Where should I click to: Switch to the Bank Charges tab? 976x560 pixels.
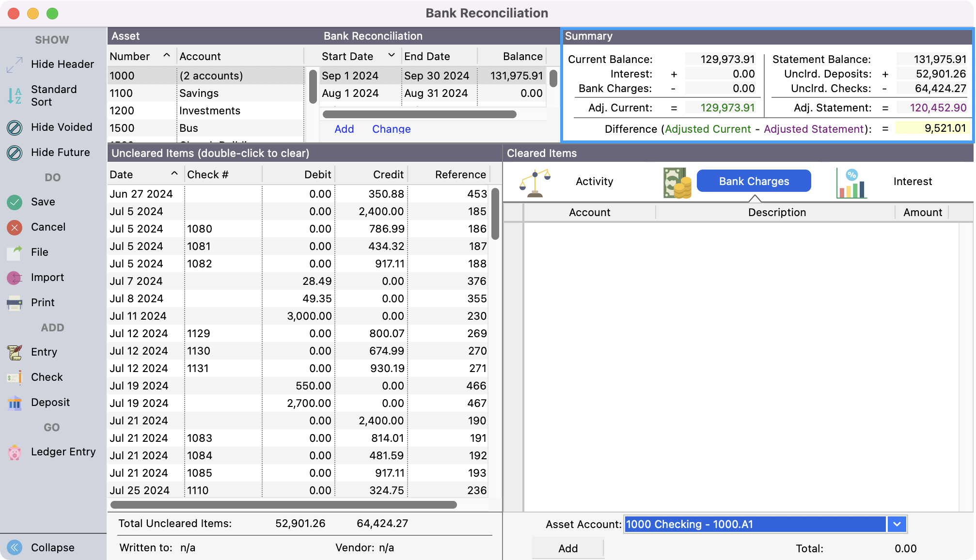[x=754, y=181]
